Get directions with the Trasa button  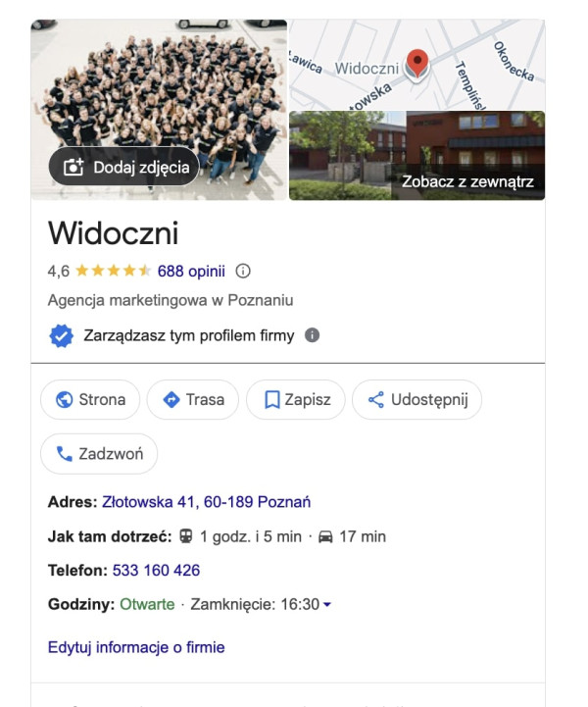193,399
